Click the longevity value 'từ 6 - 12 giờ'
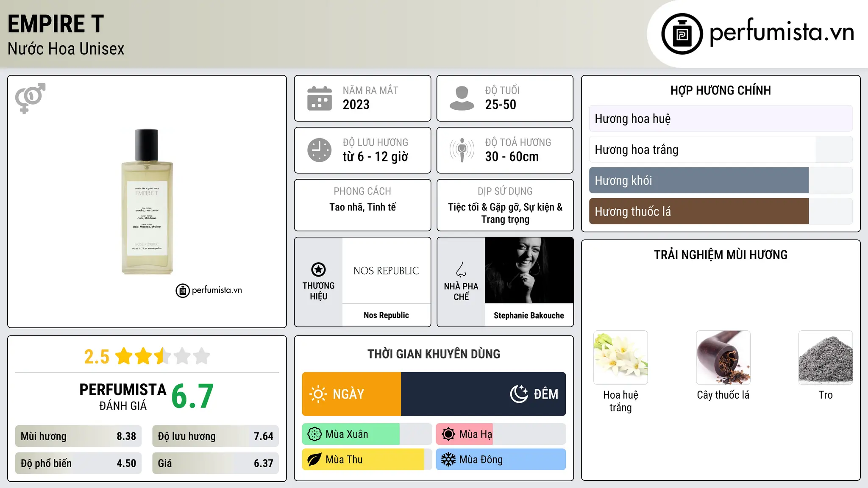Screen dimensions: 868x488 pyautogui.click(x=376, y=157)
